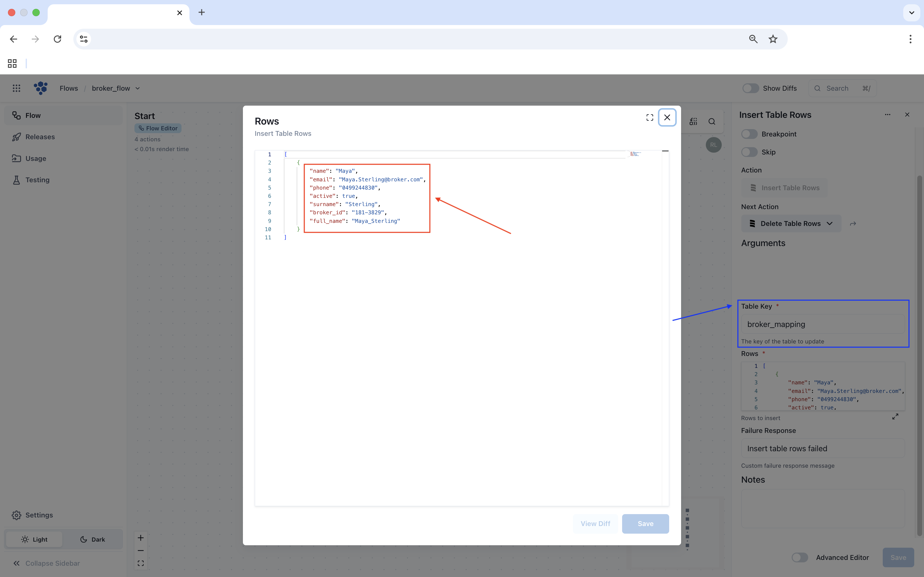Enable the Breakpoint toggle

click(x=749, y=134)
